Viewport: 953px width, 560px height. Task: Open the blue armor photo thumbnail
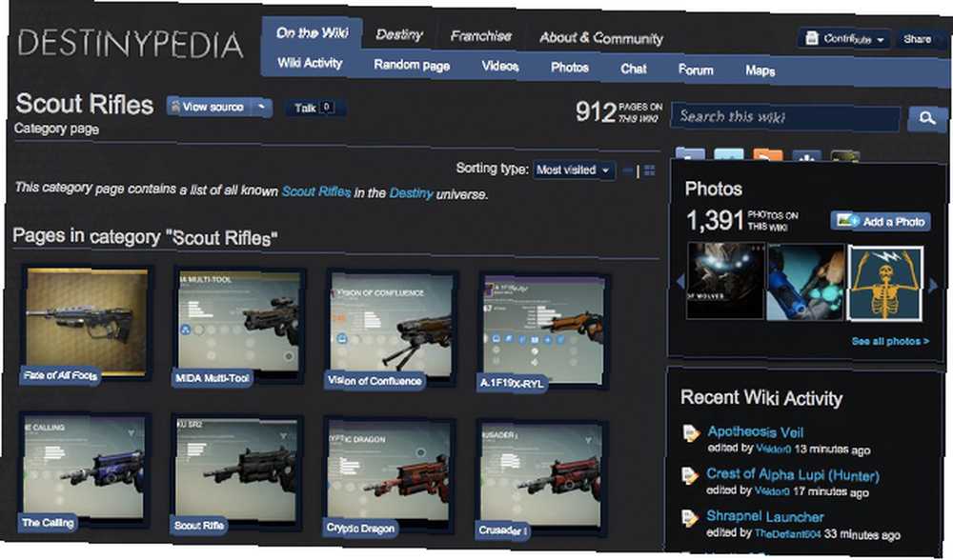pyautogui.click(x=805, y=283)
